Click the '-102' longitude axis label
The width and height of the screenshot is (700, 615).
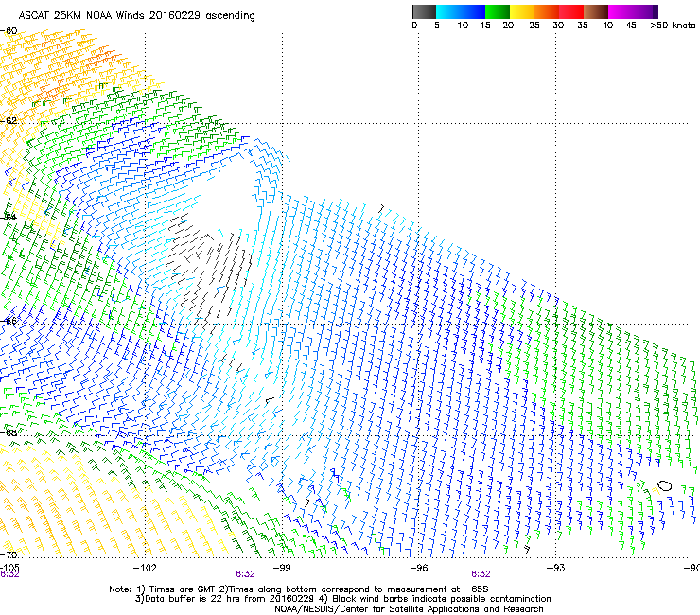coord(145,568)
